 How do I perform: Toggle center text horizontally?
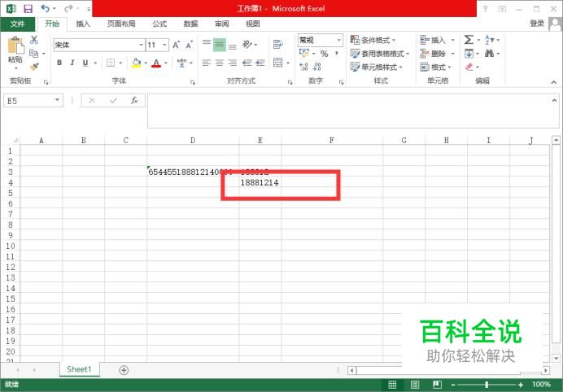point(220,63)
